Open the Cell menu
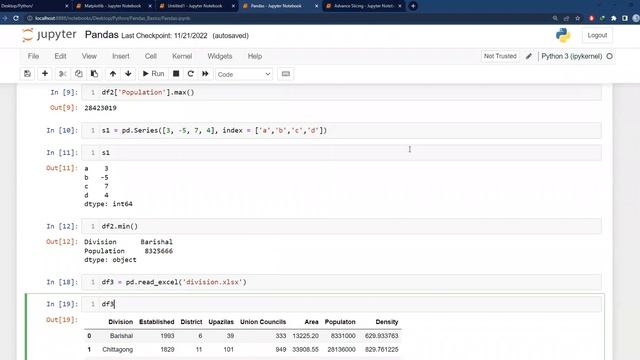Viewport: 640px width, 360px height. click(x=151, y=56)
